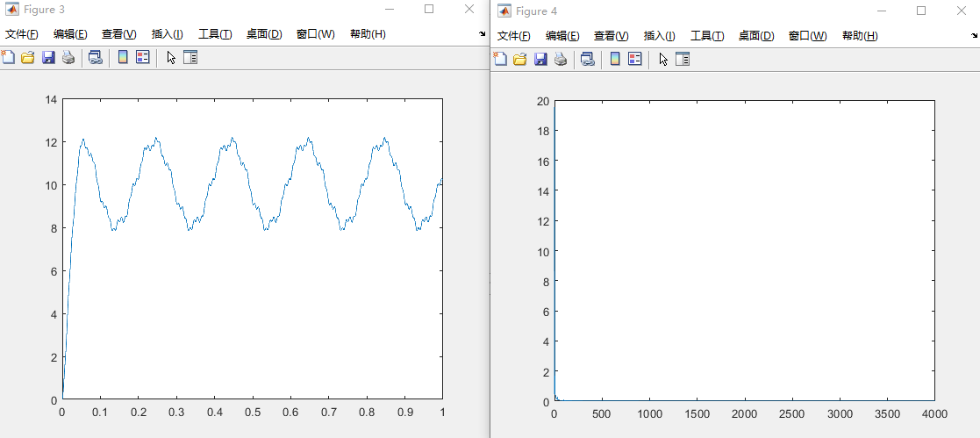Image resolution: width=980 pixels, height=438 pixels.
Task: Click x-axis tick label 0.5 in Figure 3
Action: (x=253, y=413)
